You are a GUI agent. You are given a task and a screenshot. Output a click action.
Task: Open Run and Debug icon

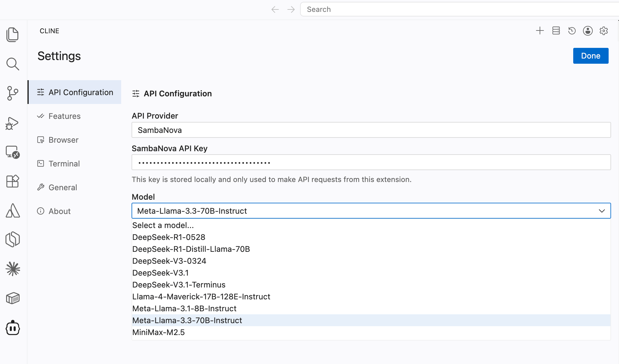point(12,123)
